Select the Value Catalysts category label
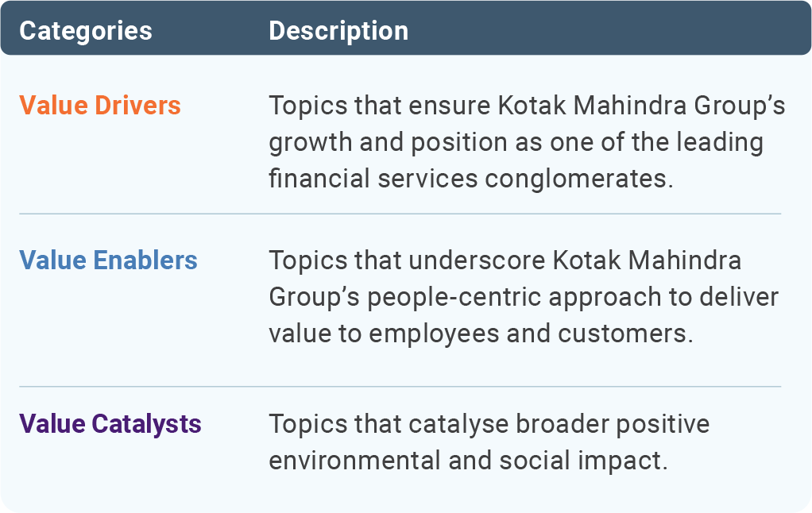Viewport: 812px width, 513px height. pyautogui.click(x=110, y=423)
